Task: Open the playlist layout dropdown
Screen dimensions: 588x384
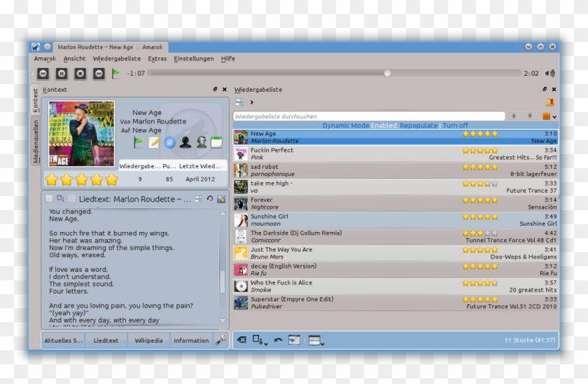Action: tap(316, 340)
